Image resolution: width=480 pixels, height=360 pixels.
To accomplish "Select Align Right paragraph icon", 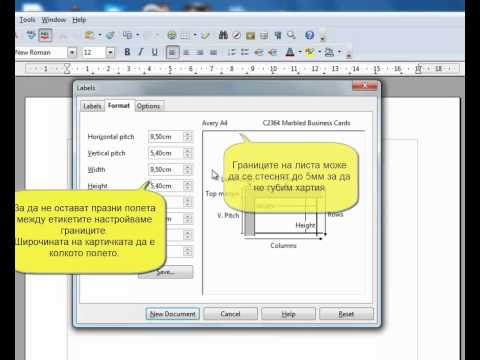I will pyautogui.click(x=200, y=52).
